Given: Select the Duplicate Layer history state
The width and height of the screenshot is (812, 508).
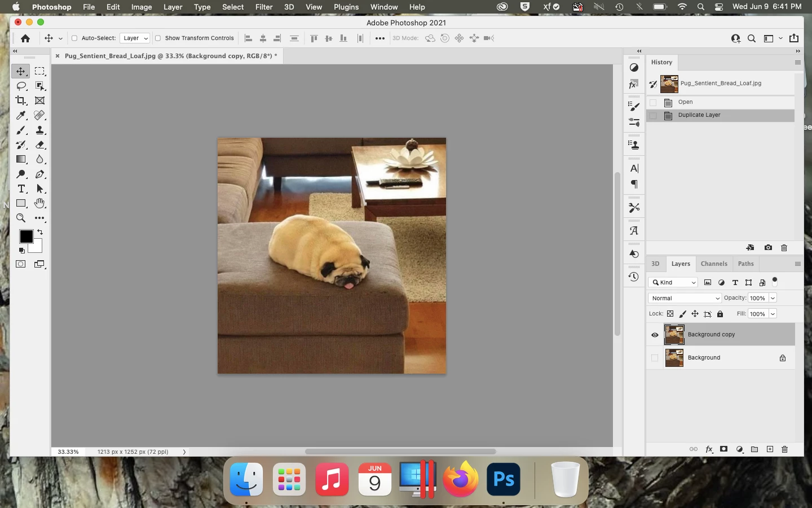Looking at the screenshot, I should click(x=721, y=115).
